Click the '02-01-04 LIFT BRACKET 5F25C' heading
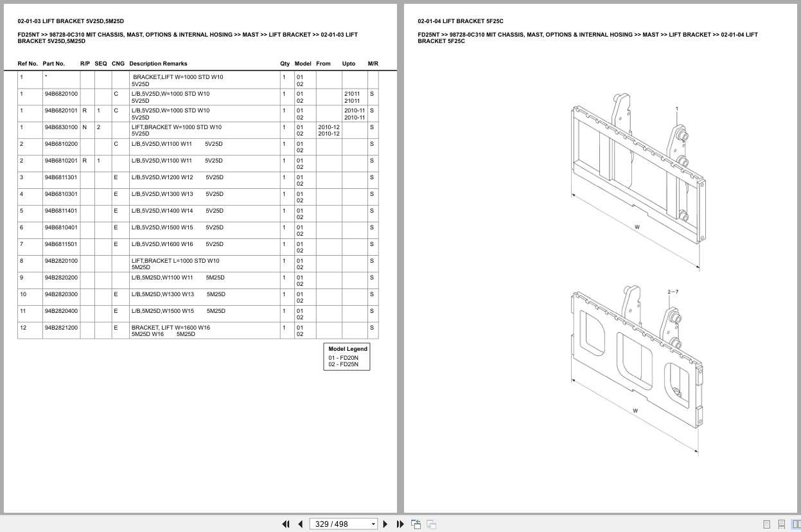801x532 pixels. (461, 21)
